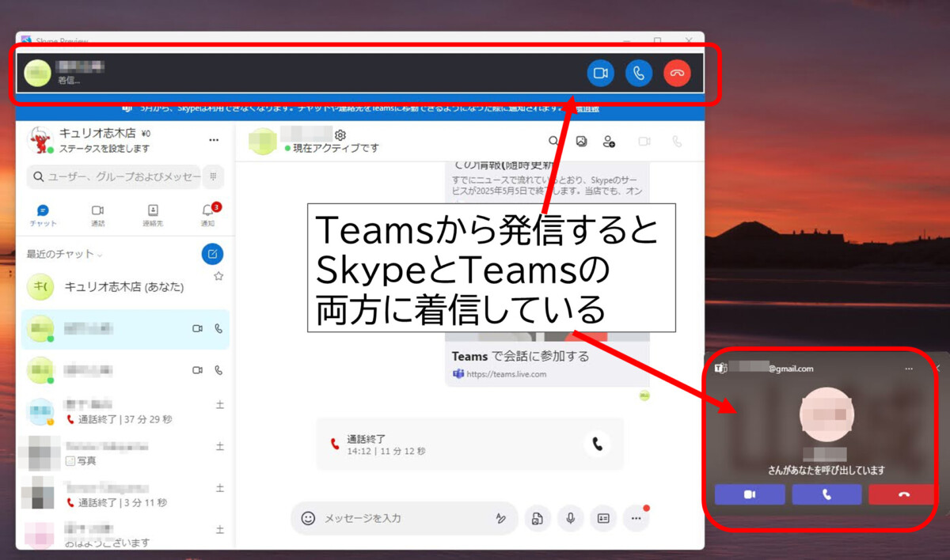Click 現在アクティブです status text

coord(336,148)
